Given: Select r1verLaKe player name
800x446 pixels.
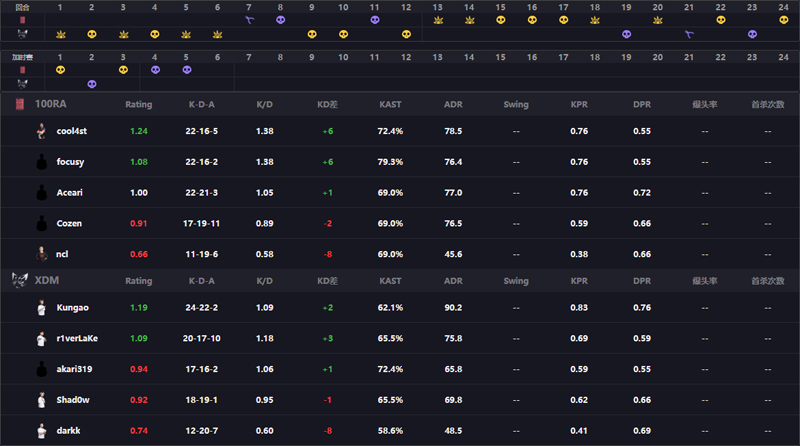Looking at the screenshot, I should click(x=77, y=338).
